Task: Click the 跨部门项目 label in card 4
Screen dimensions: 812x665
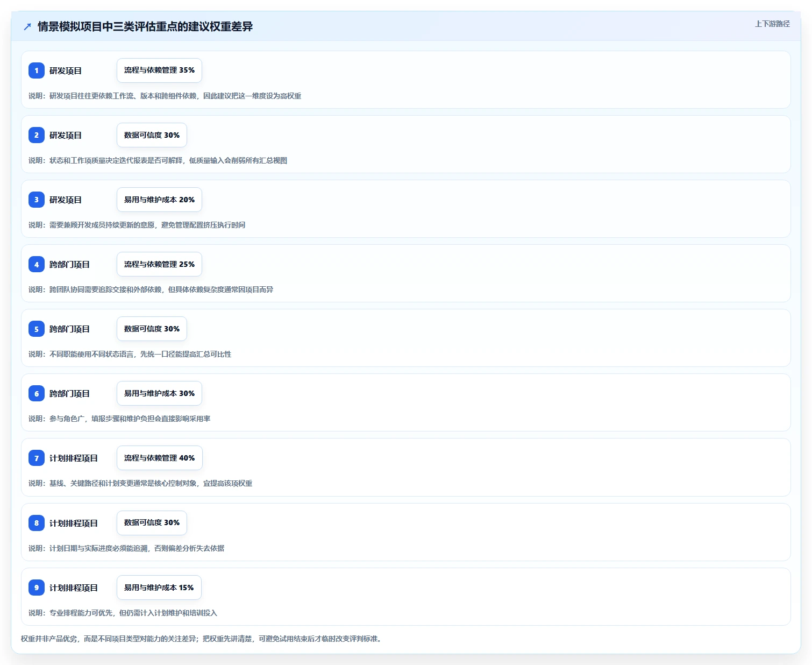Action: pyautogui.click(x=69, y=264)
